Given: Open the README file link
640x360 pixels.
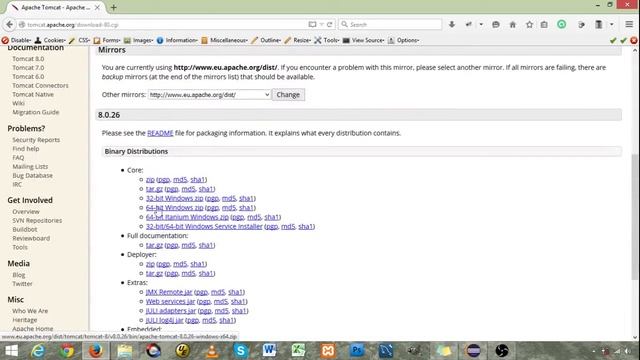Looking at the screenshot, I should click(160, 133).
